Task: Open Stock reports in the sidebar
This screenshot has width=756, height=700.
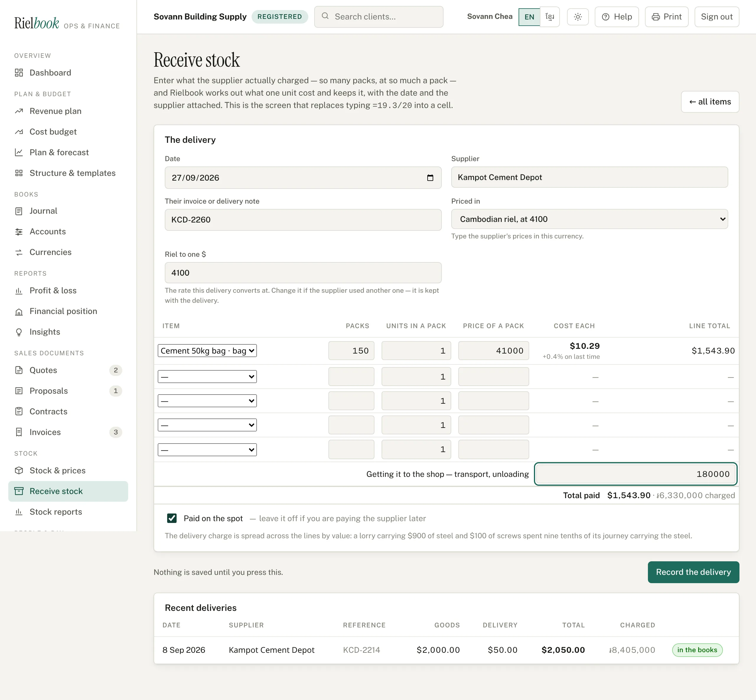Action: [68, 512]
